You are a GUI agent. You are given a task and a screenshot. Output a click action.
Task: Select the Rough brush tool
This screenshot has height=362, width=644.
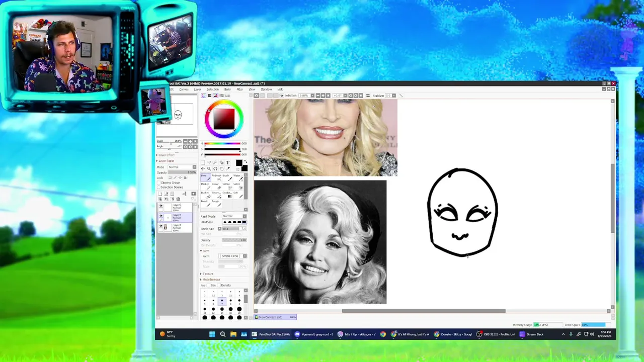tap(215, 203)
